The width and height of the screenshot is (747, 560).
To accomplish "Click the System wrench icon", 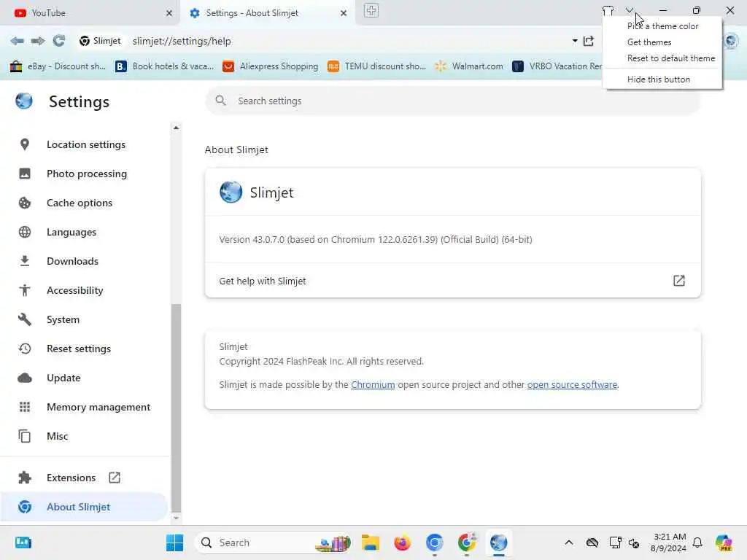I will tap(25, 319).
